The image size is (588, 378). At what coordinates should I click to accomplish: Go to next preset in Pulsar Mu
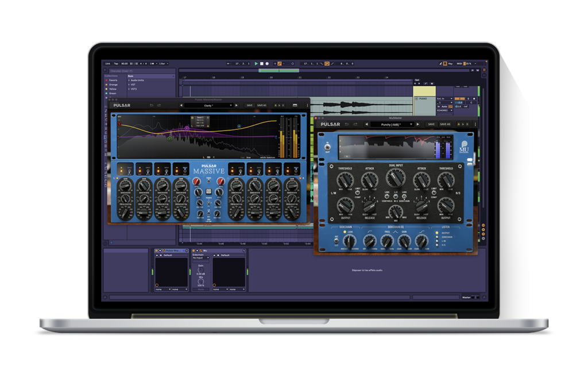418,124
